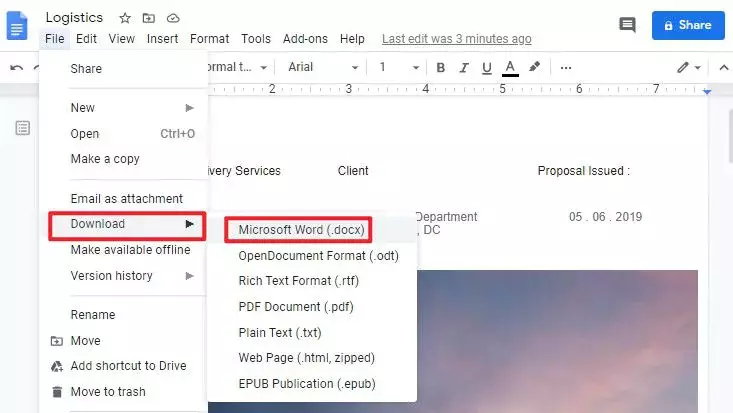This screenshot has width=733, height=413.
Task: Open the Help menu
Action: pos(352,39)
